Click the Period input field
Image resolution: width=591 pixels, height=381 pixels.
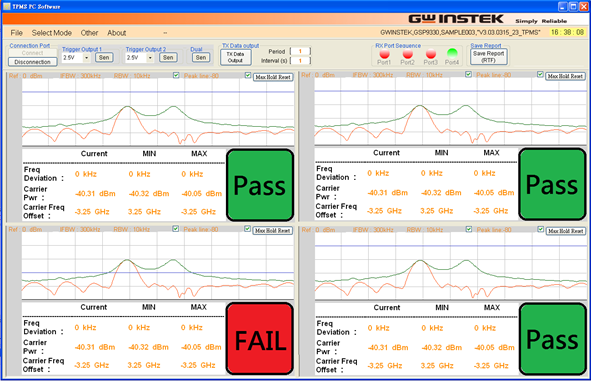point(300,51)
